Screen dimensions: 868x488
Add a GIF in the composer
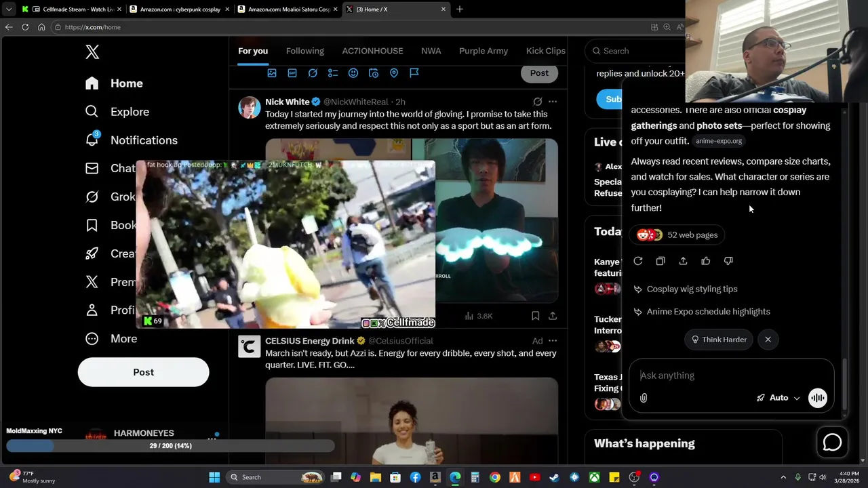point(292,73)
